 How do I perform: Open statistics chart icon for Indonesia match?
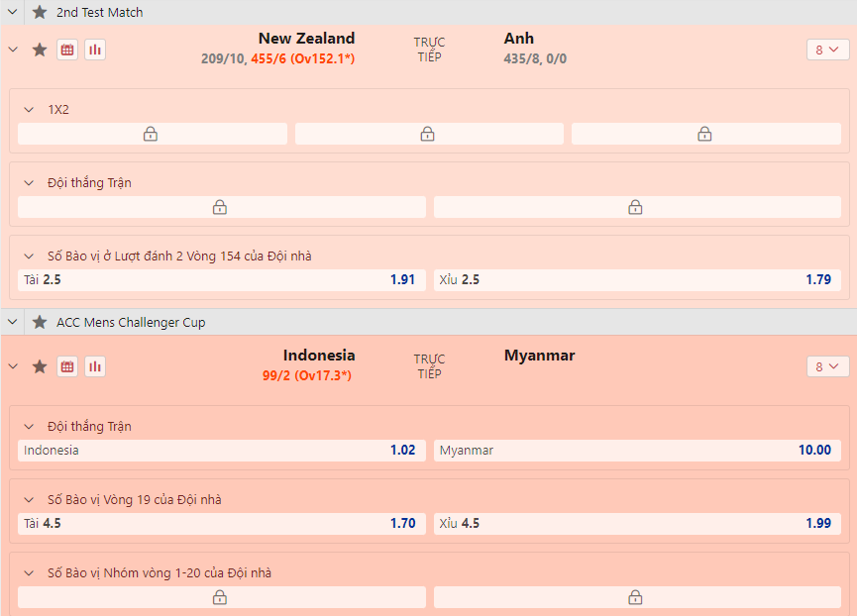[x=95, y=366]
